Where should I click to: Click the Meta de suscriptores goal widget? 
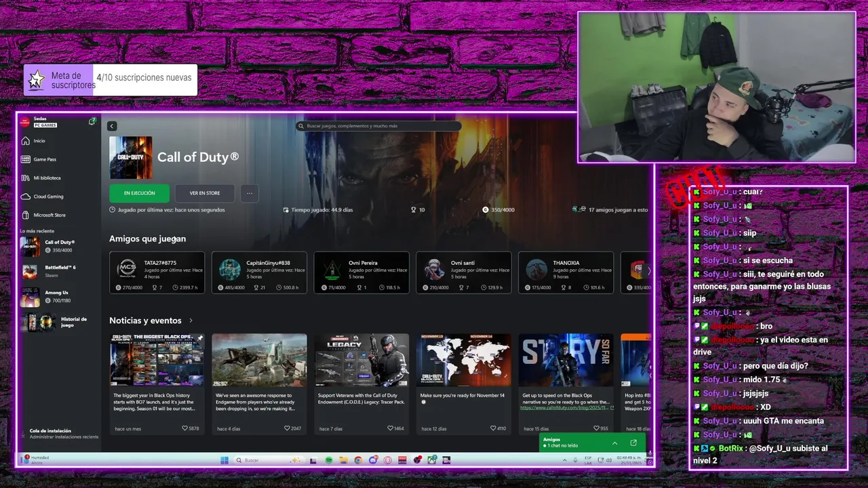tap(111, 80)
